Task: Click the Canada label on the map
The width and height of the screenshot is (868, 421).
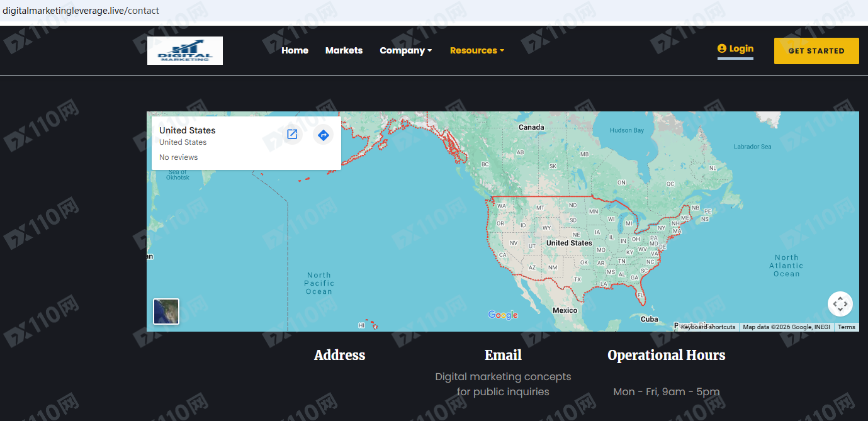Action: point(531,127)
